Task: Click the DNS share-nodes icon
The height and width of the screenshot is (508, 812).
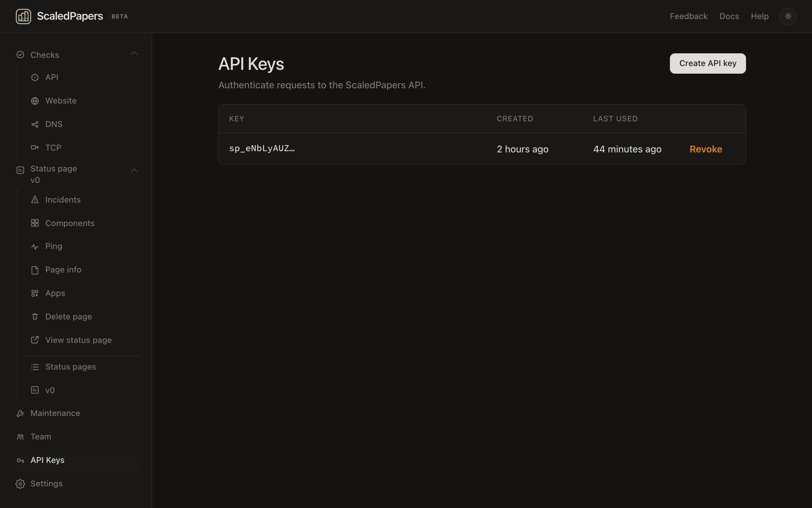Action: [35, 124]
